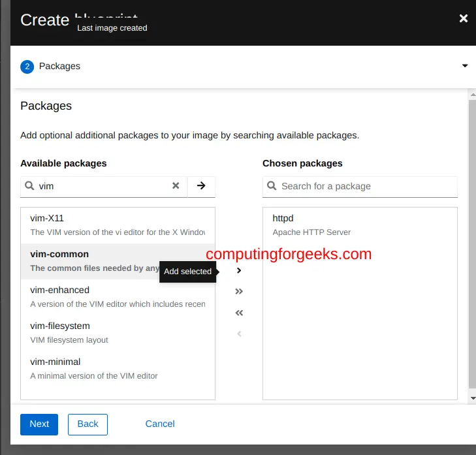The height and width of the screenshot is (455, 476).
Task: Select httpd in Chosen packages
Action: click(x=360, y=225)
